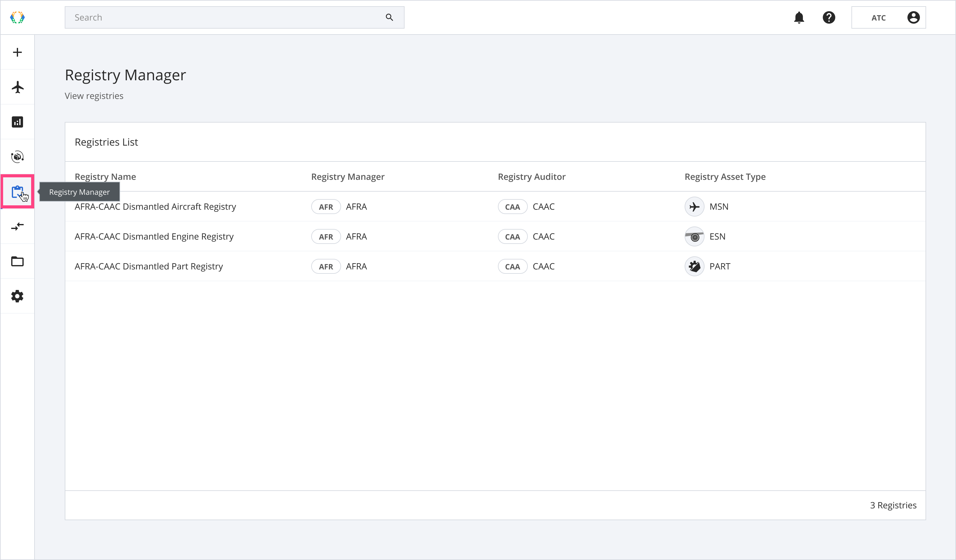Viewport: 956px width, 560px height.
Task: Open the transfer arrows sidebar icon
Action: click(x=17, y=226)
